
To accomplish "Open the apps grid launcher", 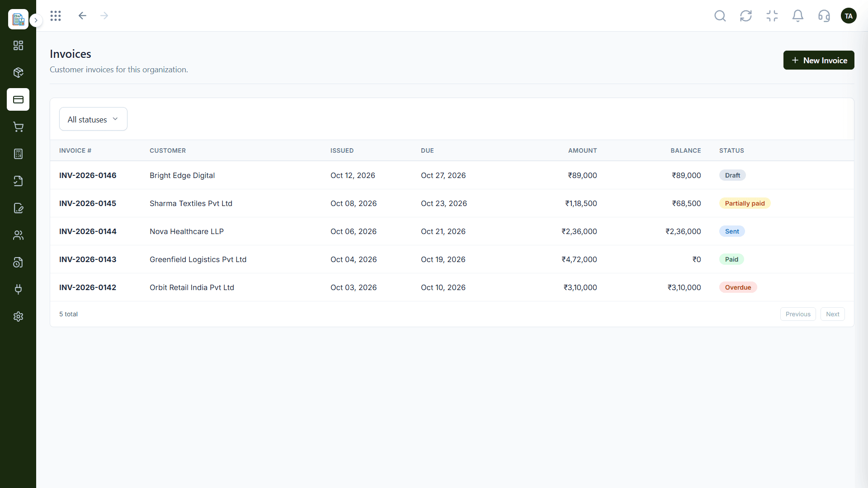I will coord(56,16).
